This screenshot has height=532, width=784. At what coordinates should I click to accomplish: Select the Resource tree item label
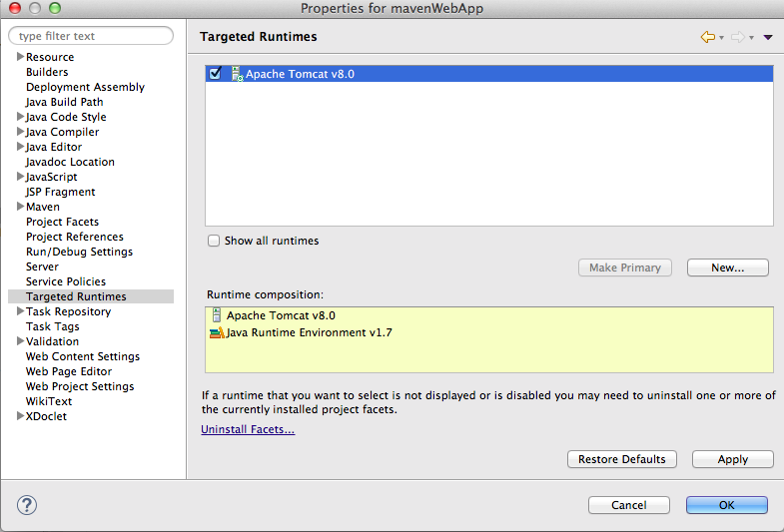click(50, 57)
